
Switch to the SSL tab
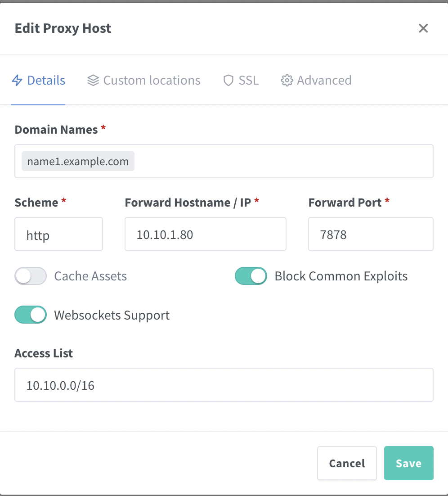[248, 81]
